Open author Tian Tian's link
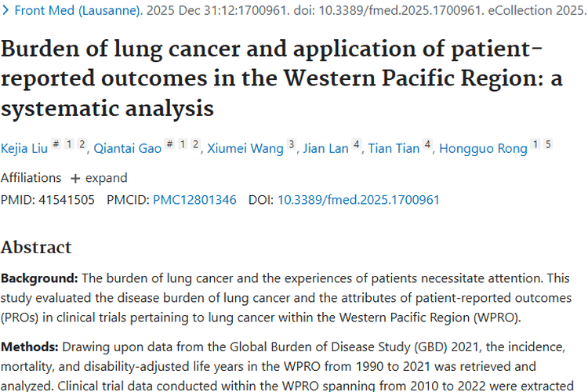The height and width of the screenshot is (392, 588). [x=394, y=149]
